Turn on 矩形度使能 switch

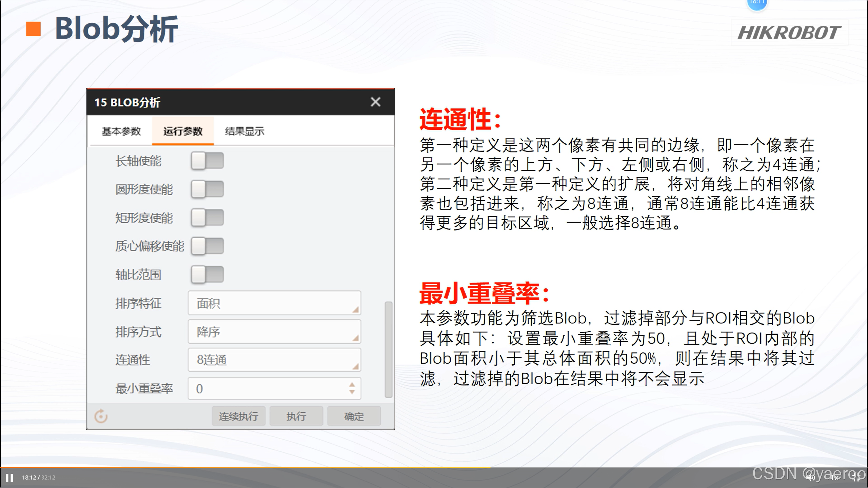point(207,218)
